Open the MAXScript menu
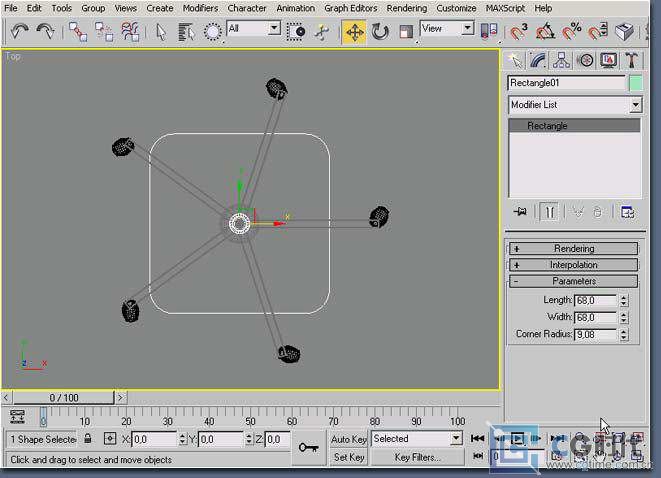This screenshot has width=661, height=478. point(505,8)
